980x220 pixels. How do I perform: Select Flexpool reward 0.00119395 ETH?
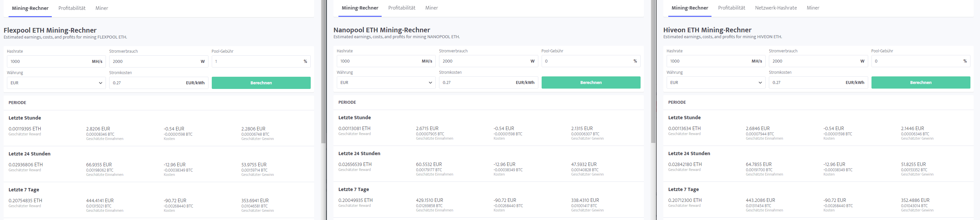click(x=25, y=129)
